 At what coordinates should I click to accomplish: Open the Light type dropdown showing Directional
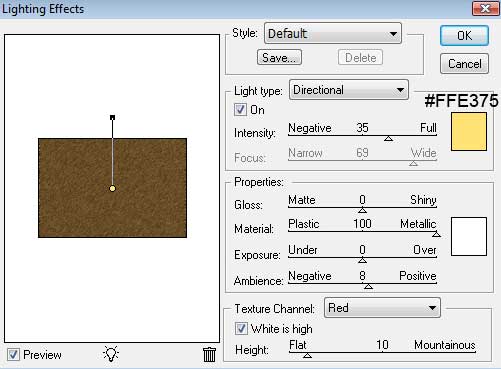[x=349, y=90]
